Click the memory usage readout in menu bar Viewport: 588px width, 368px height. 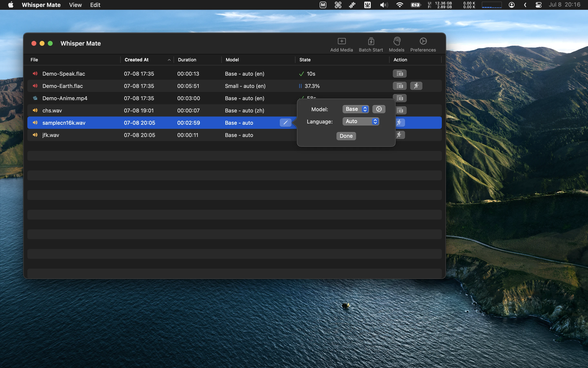coord(440,5)
